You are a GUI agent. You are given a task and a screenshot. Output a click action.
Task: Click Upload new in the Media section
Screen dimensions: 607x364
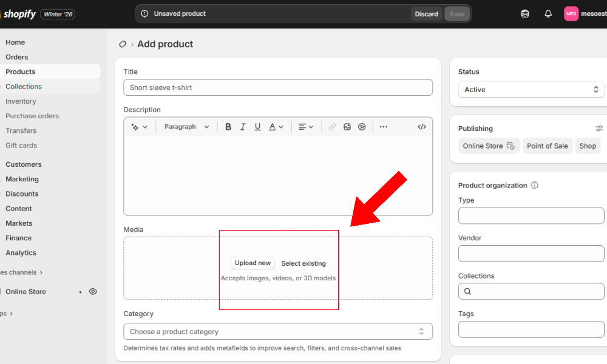pos(253,263)
